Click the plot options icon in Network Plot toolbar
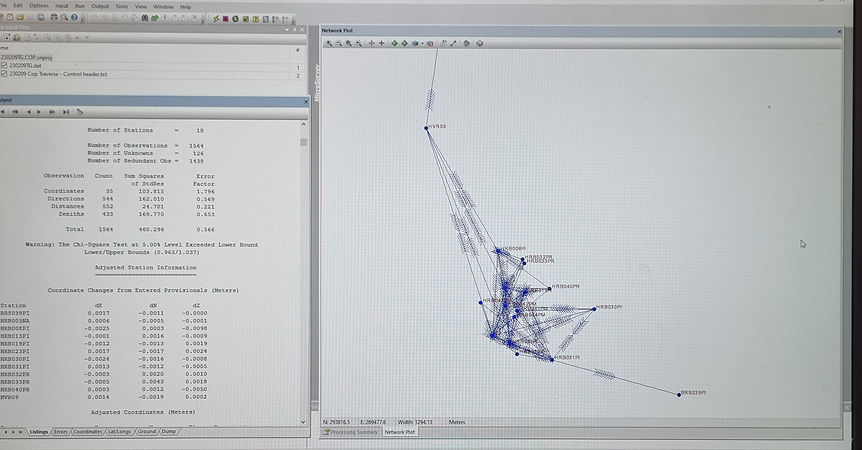The height and width of the screenshot is (450, 862). [x=467, y=43]
